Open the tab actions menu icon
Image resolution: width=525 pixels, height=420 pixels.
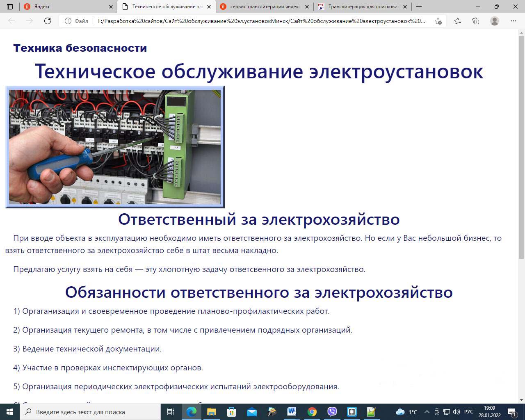tap(10, 7)
